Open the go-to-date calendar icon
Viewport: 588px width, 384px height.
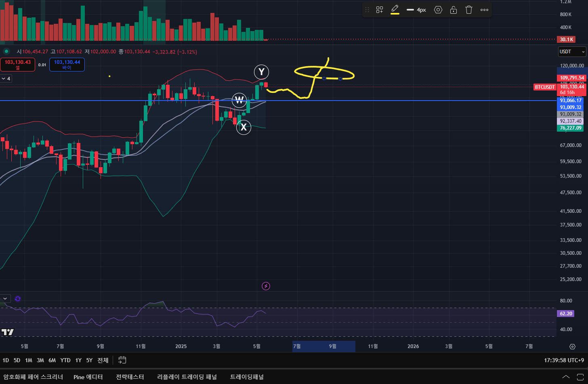point(122,360)
